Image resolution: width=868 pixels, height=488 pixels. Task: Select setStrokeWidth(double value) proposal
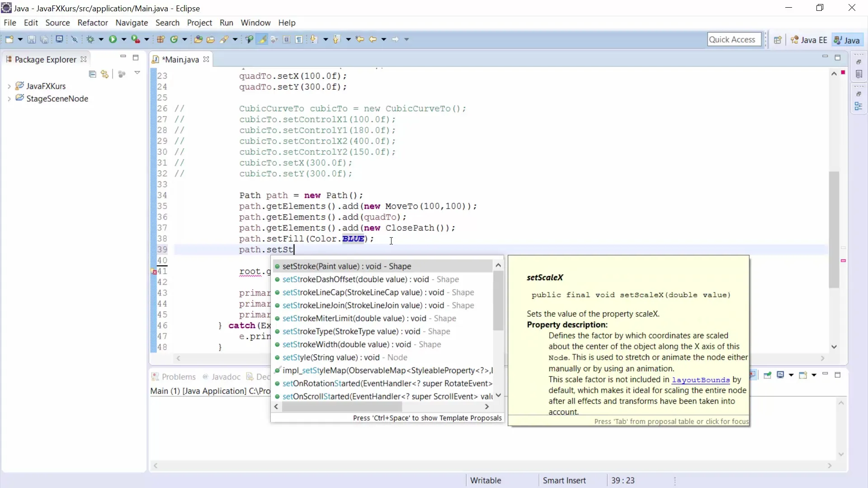(382, 345)
